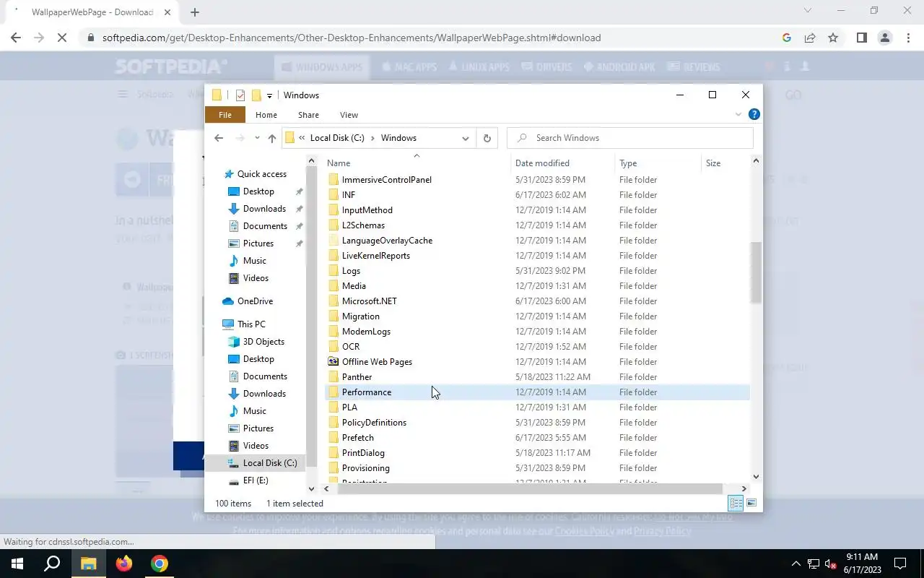Bookmark this page with the star icon
The height and width of the screenshot is (578, 924).
coord(833,38)
